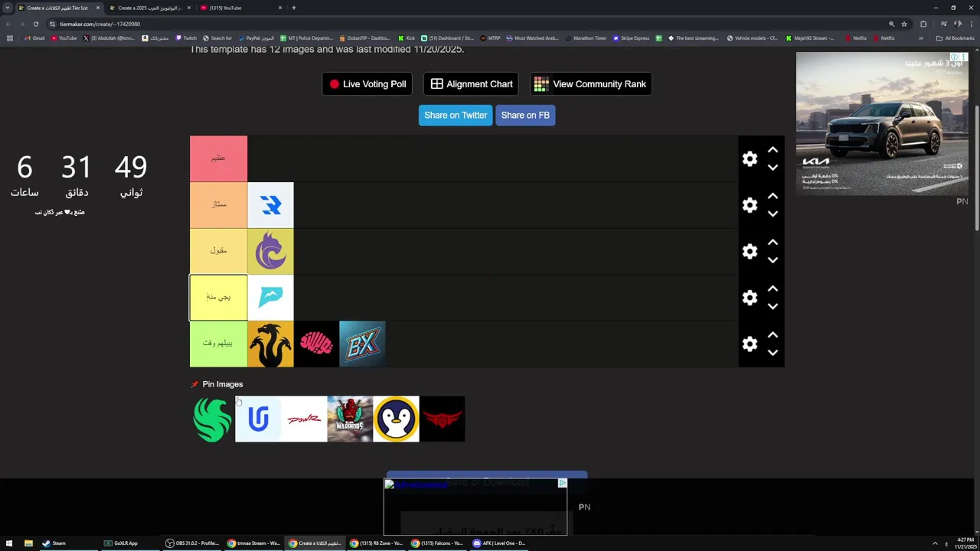The image size is (980, 551).
Task: Select the pink brain logo in bottom tier
Action: (316, 344)
